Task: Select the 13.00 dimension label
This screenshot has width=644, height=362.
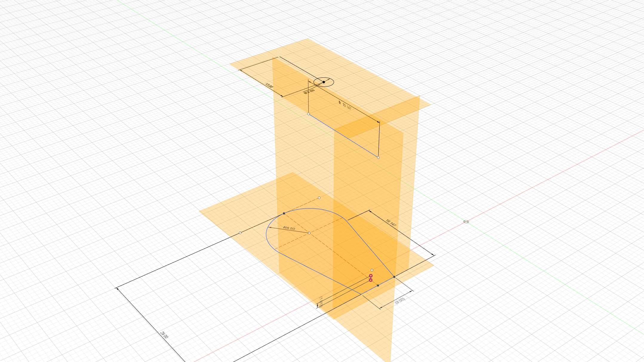Action: click(x=269, y=86)
